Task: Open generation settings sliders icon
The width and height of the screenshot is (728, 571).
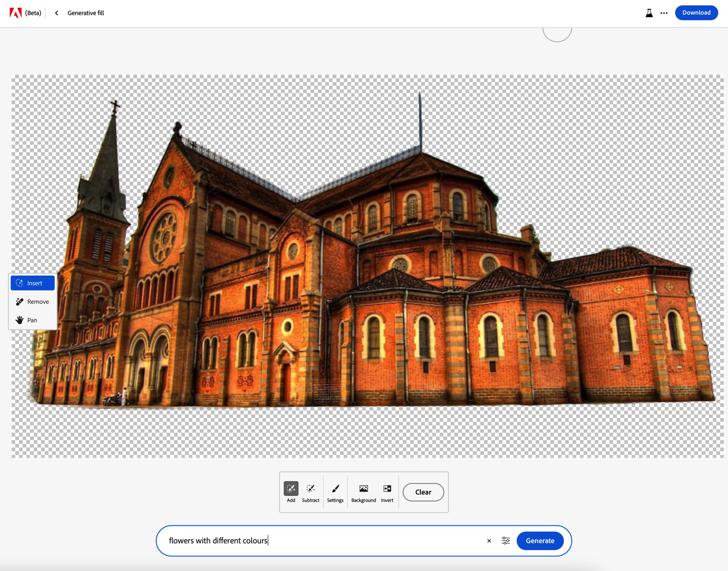Action: pyautogui.click(x=505, y=541)
